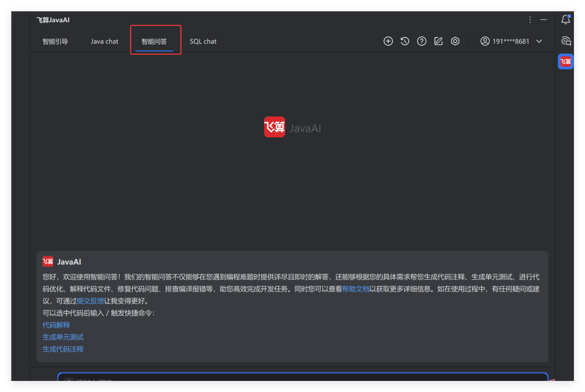The height and width of the screenshot is (392, 585).
Task: Select the 飞算 tool window sidebar icon
Action: pyautogui.click(x=565, y=62)
